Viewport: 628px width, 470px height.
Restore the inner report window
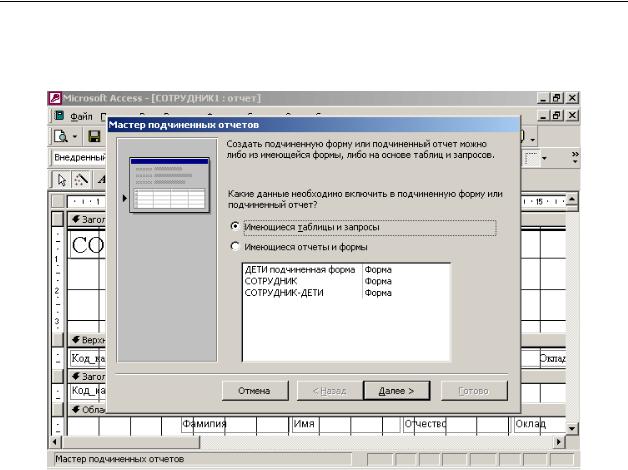[557, 116]
